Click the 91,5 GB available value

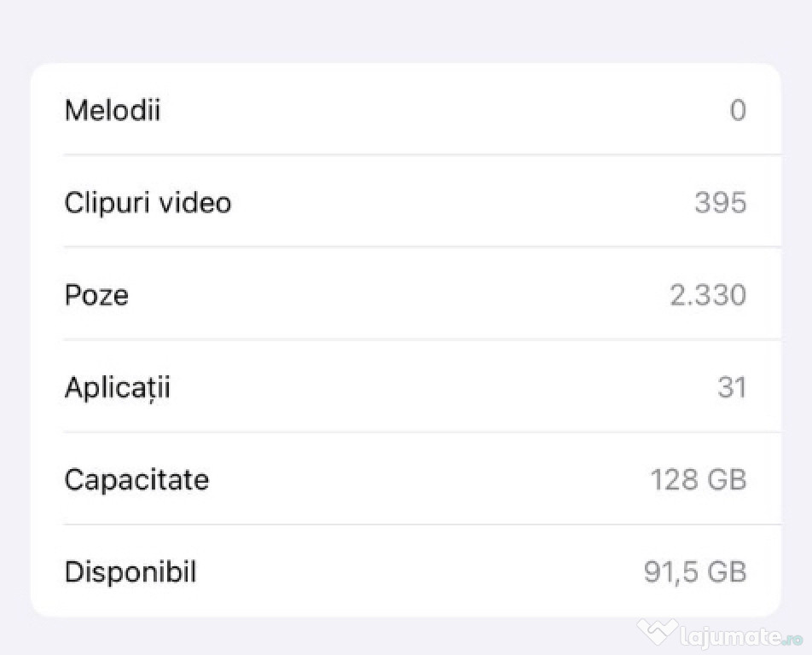[x=695, y=572]
